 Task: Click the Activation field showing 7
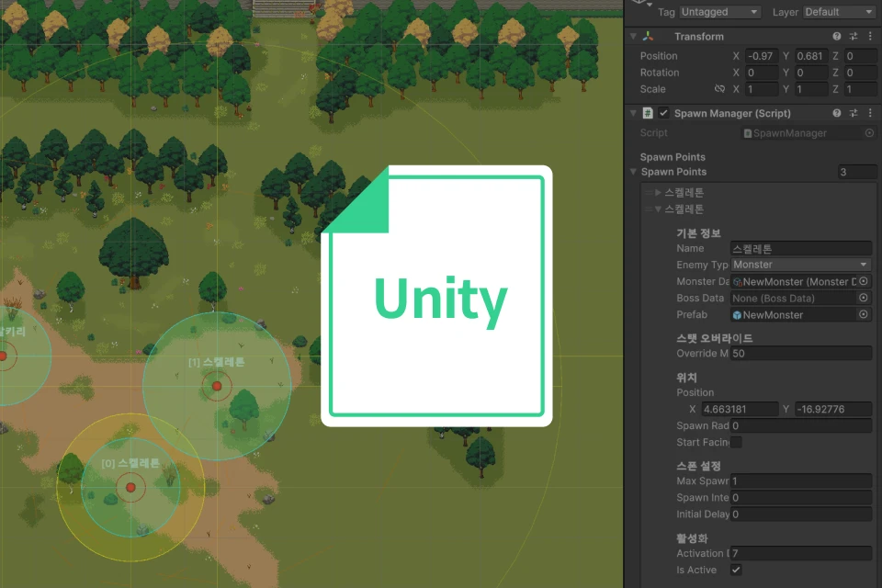[801, 553]
